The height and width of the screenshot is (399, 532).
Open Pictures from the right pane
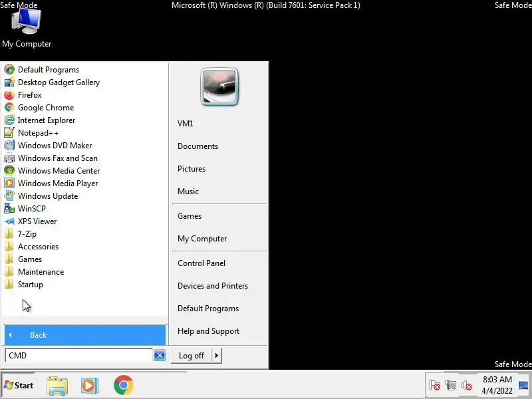[x=192, y=169]
